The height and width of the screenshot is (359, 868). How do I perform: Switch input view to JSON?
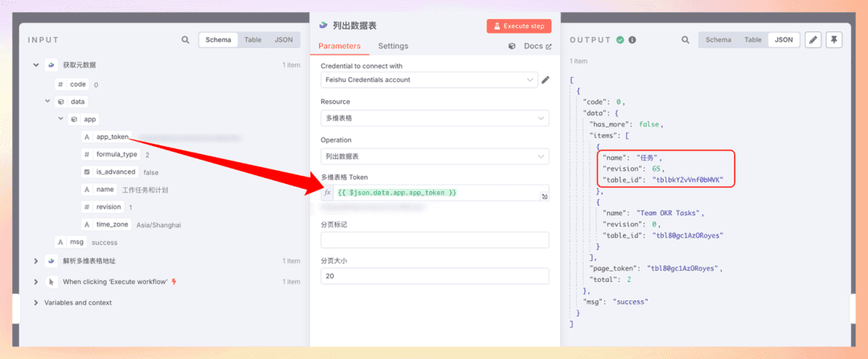284,39
